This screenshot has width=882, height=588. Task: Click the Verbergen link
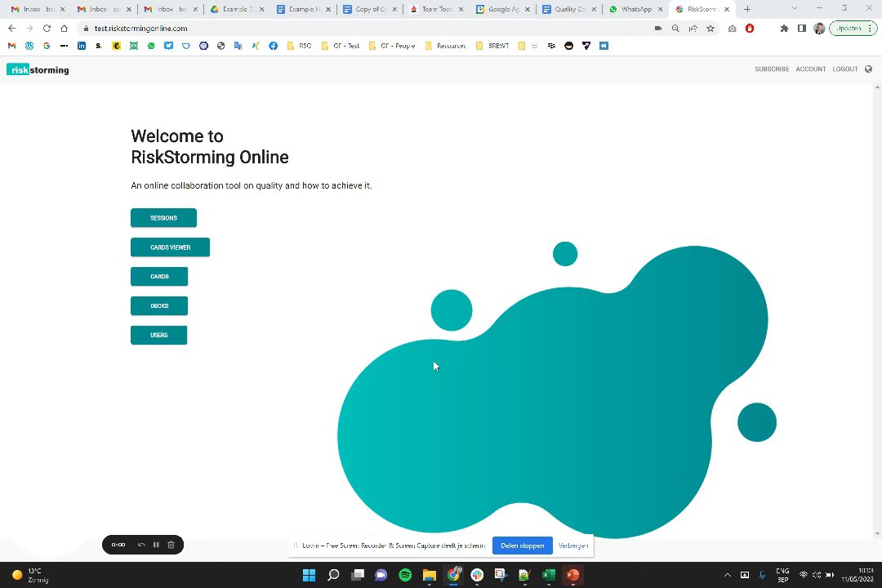click(x=572, y=546)
